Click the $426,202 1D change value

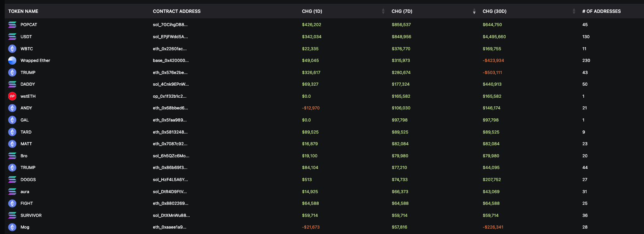pyautogui.click(x=312, y=25)
